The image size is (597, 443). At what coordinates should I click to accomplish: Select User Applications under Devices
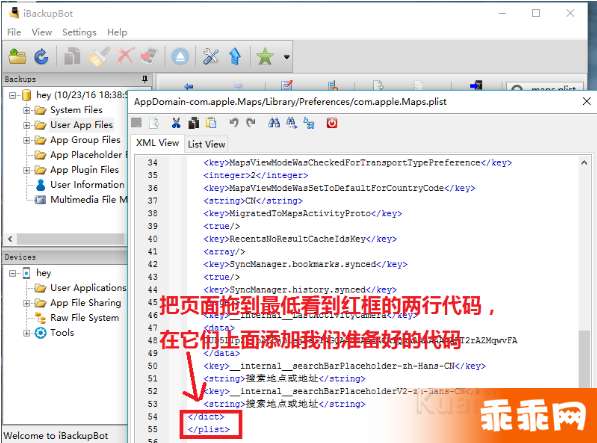[88, 288]
